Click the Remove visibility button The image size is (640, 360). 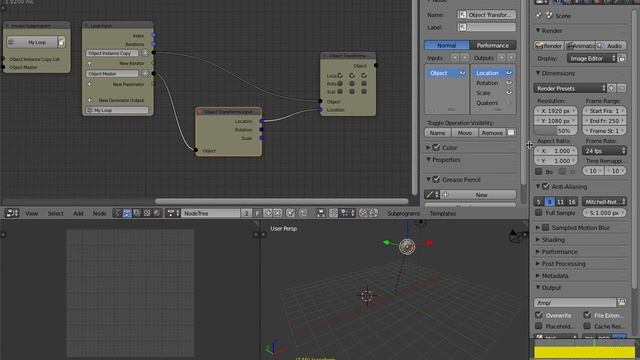click(x=492, y=133)
